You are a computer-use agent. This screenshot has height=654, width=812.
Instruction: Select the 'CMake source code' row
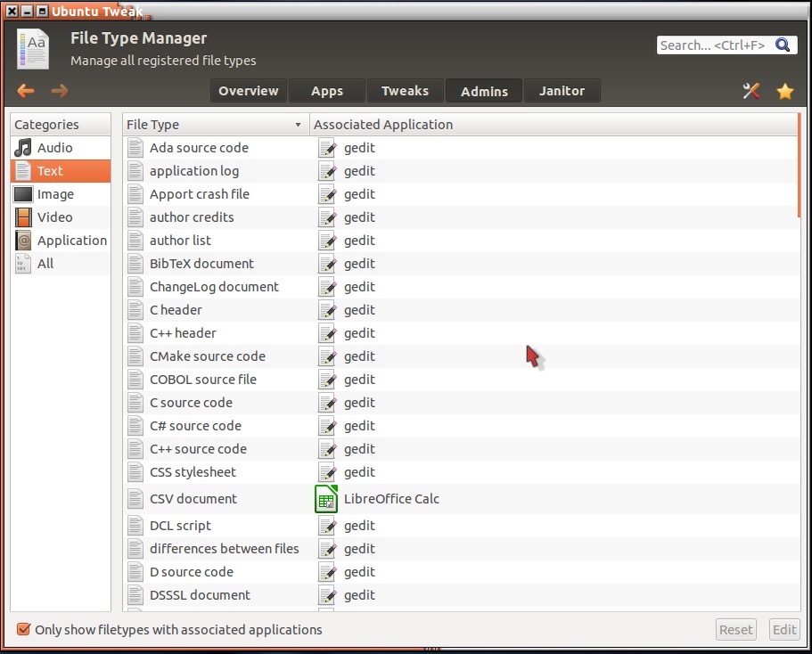(461, 356)
